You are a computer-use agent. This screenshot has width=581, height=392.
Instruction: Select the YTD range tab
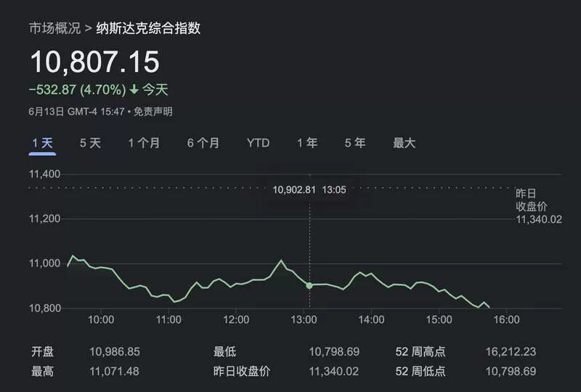[x=259, y=143]
